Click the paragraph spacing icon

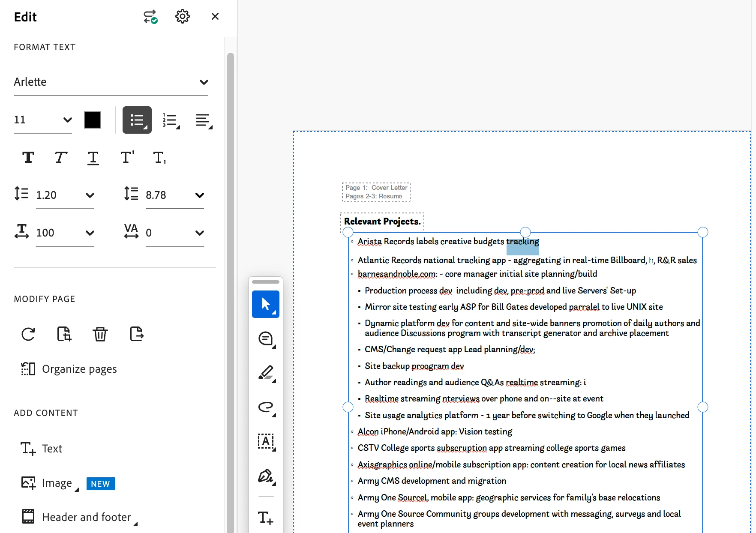pyautogui.click(x=131, y=194)
